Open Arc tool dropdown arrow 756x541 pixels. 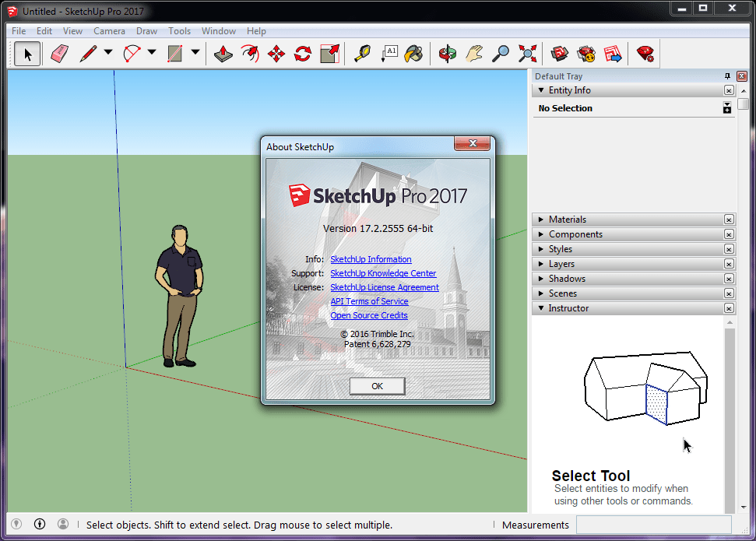pyautogui.click(x=152, y=52)
